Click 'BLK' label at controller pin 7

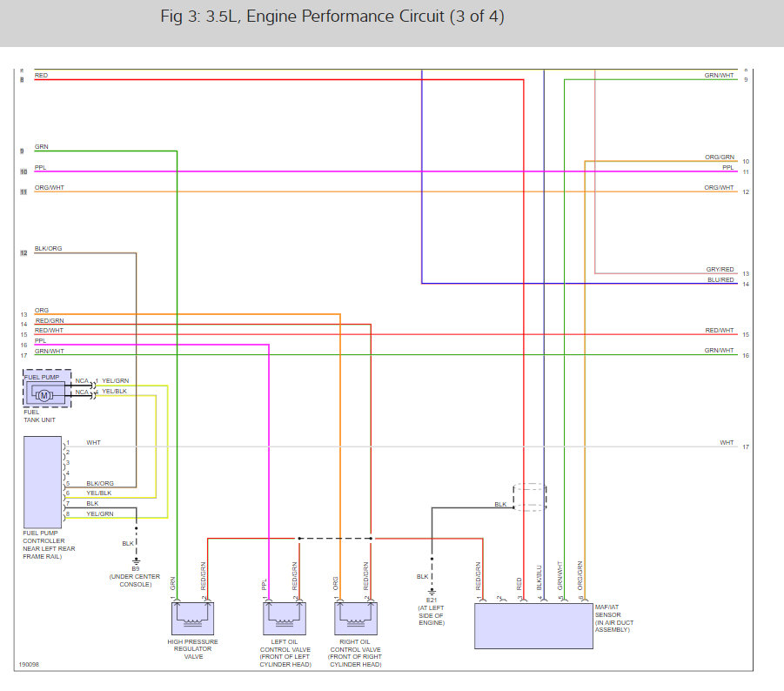pyautogui.click(x=92, y=504)
